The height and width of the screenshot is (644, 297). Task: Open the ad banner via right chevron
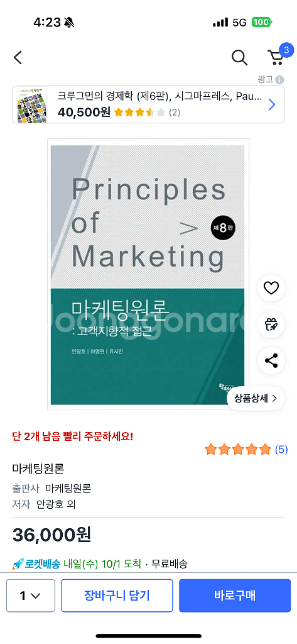click(271, 105)
